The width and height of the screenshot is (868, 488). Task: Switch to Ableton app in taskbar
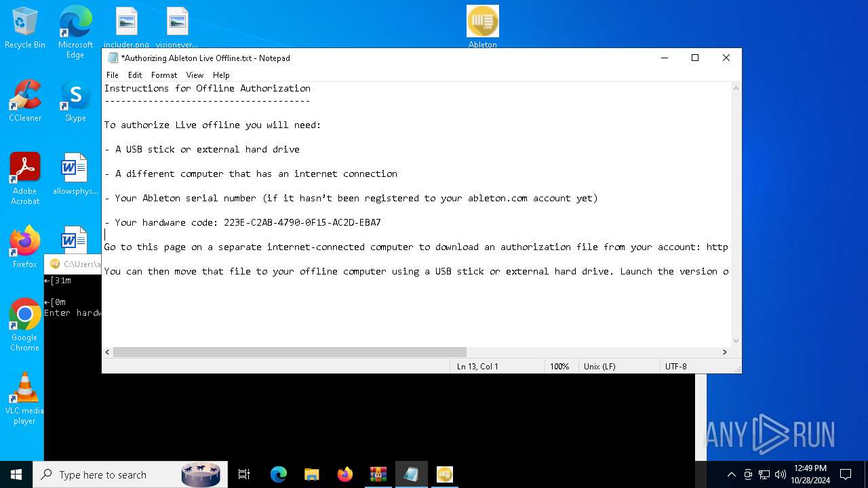coord(445,474)
